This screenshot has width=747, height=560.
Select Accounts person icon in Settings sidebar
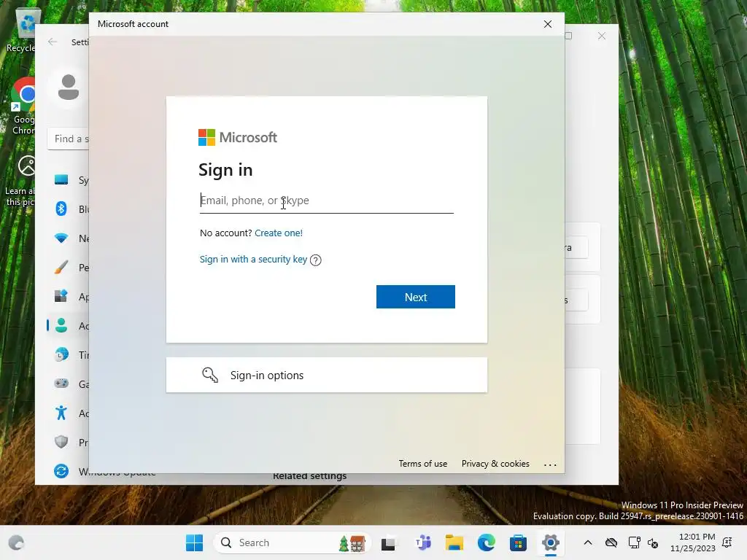click(61, 326)
